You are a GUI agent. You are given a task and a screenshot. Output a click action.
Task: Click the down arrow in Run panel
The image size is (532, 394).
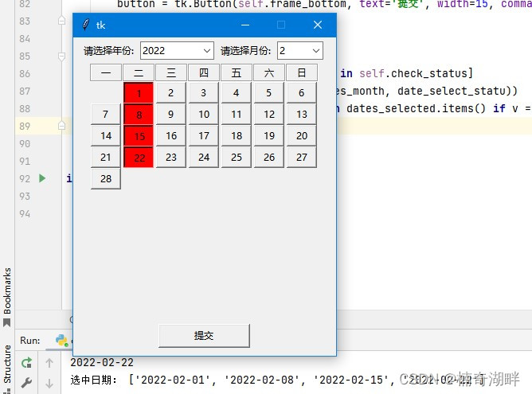click(49, 383)
